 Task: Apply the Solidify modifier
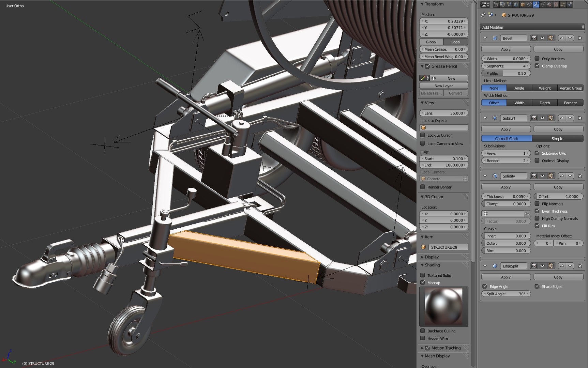point(506,187)
